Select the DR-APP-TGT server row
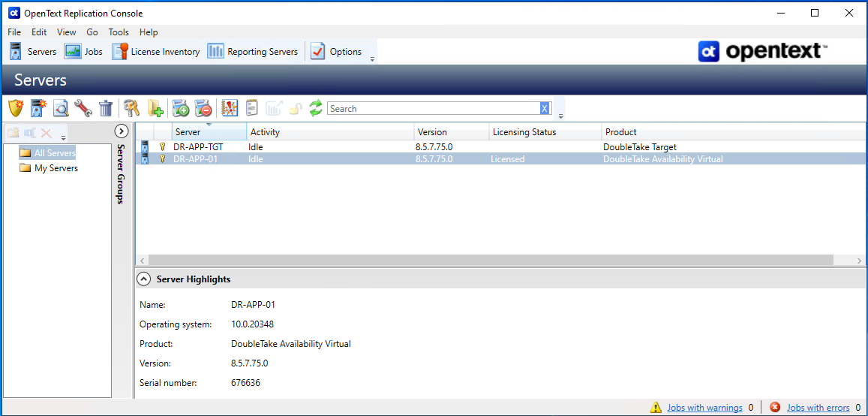868x416 pixels. tap(198, 147)
